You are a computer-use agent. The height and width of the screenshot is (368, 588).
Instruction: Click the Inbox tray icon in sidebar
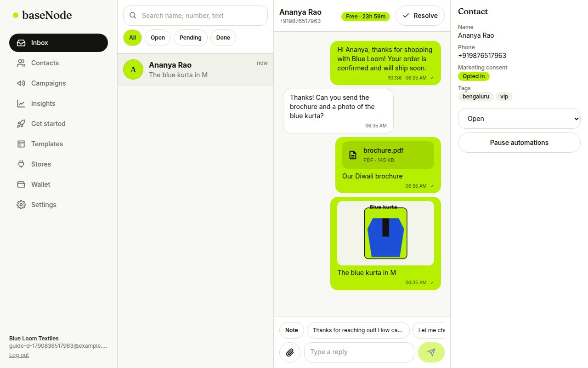[21, 43]
